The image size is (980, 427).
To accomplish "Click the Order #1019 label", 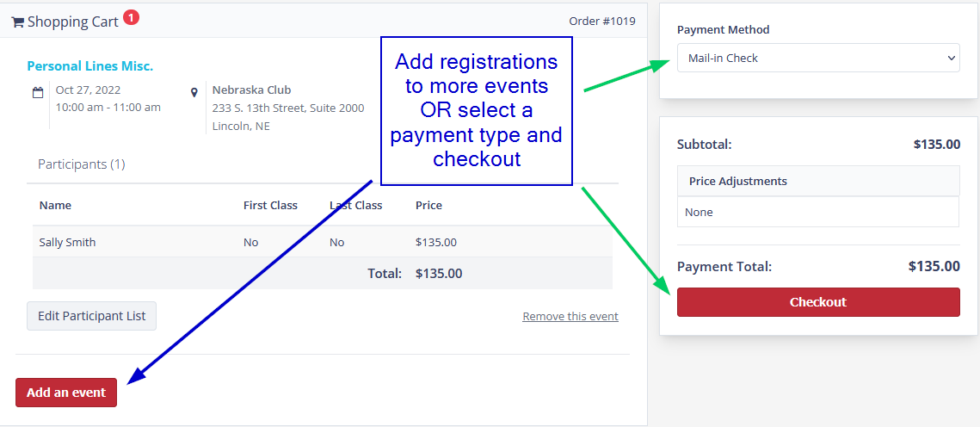I will click(602, 22).
